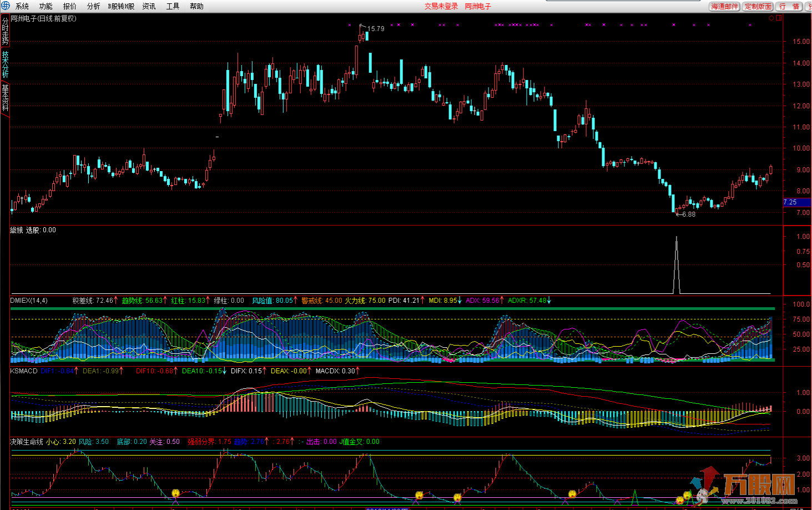Click the red 同洲电子 title text
The width and height of the screenshot is (812, 510).
[478, 6]
